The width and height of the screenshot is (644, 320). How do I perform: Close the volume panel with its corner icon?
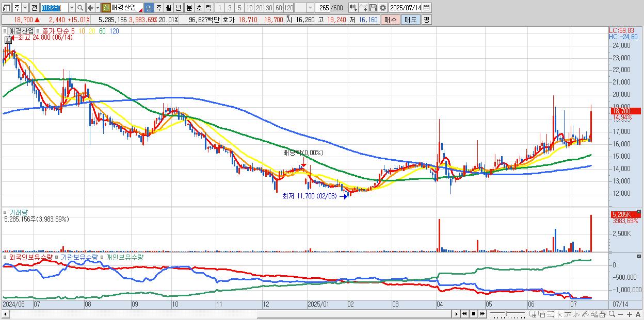pyautogui.click(x=638, y=211)
